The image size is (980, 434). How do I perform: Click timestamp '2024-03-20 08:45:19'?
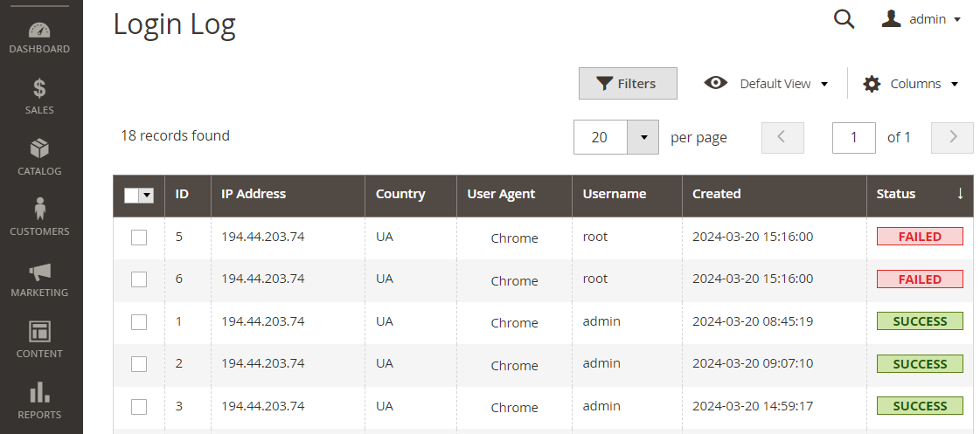click(753, 321)
